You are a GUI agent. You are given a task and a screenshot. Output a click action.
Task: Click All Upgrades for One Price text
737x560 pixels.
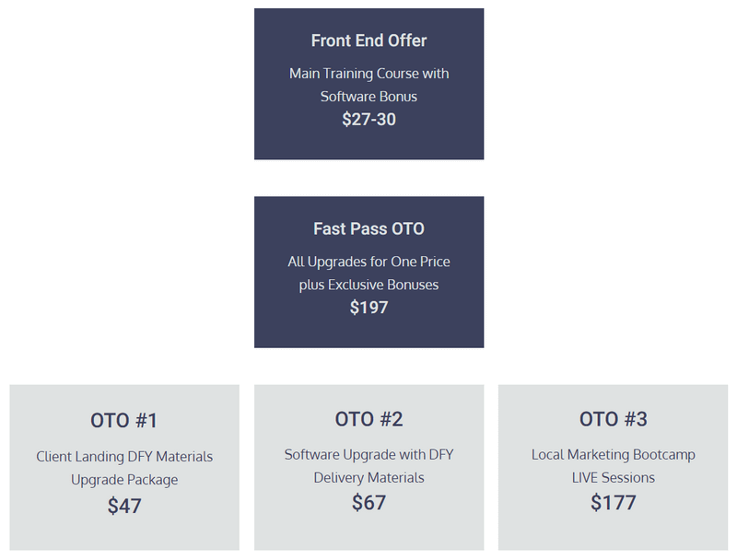click(369, 262)
